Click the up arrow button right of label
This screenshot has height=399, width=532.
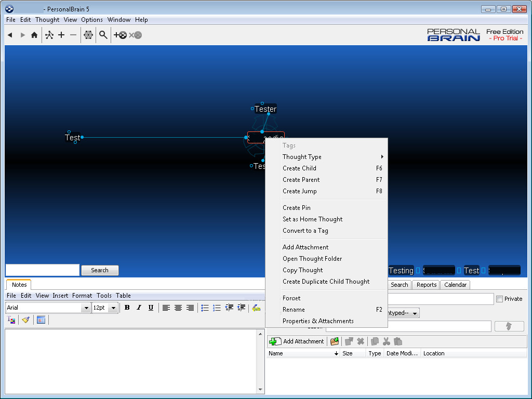[x=509, y=326]
